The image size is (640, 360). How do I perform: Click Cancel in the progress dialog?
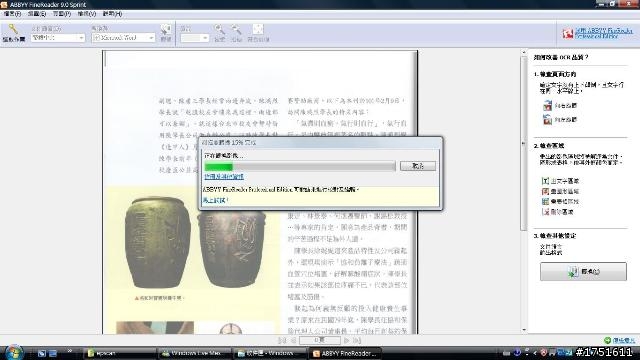click(x=418, y=166)
